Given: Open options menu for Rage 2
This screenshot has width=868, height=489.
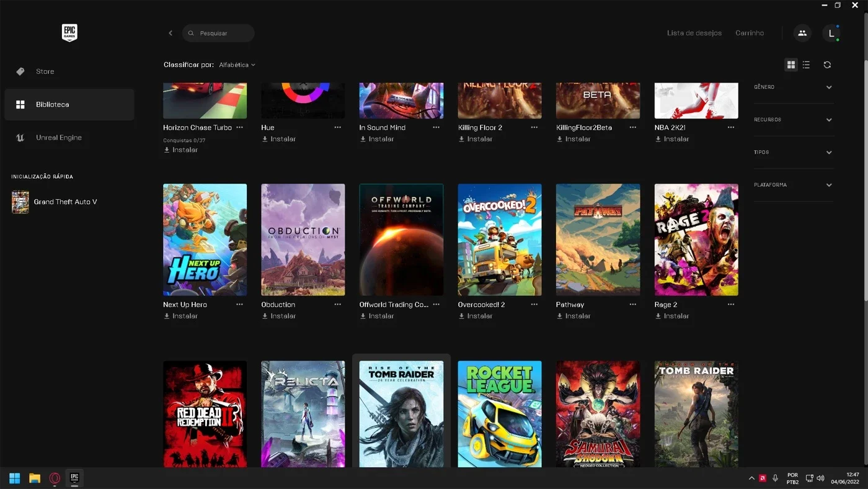Looking at the screenshot, I should point(731,305).
